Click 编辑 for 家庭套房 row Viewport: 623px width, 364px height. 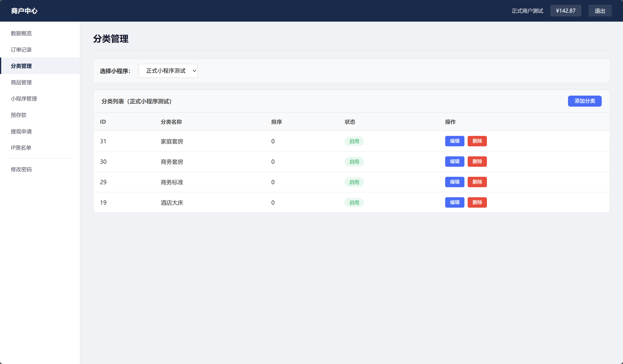click(x=454, y=141)
